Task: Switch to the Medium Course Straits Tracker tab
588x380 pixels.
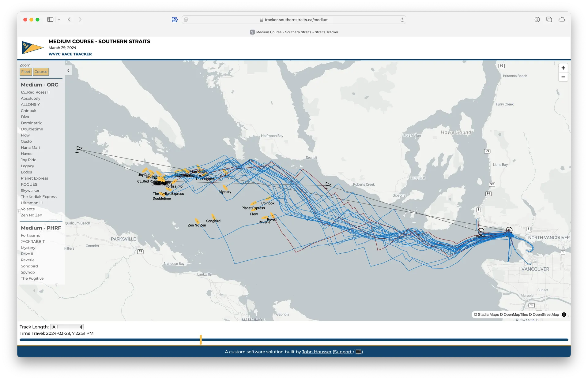Action: coord(294,32)
